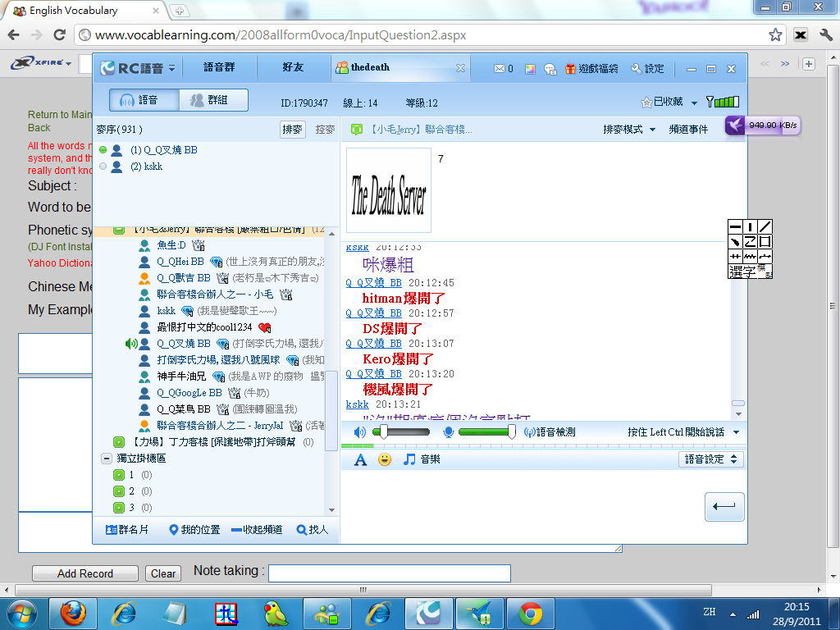
Task: Toggle the 語音 voice view button
Action: click(x=144, y=100)
